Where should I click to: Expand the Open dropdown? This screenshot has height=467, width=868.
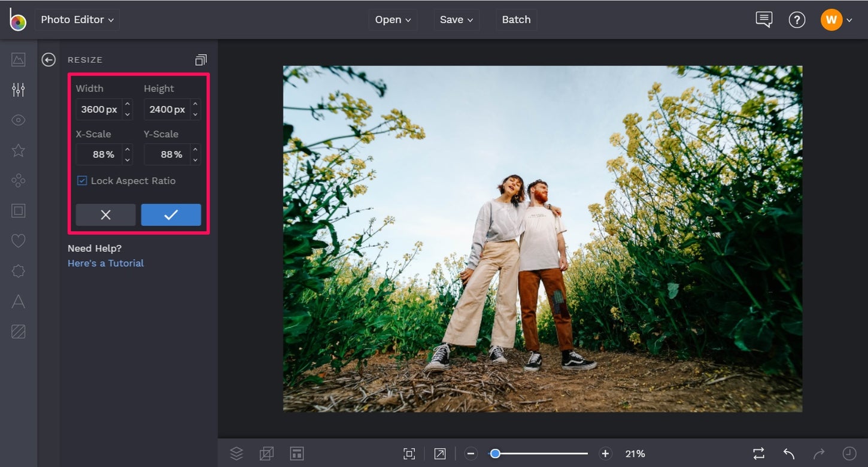click(x=393, y=19)
